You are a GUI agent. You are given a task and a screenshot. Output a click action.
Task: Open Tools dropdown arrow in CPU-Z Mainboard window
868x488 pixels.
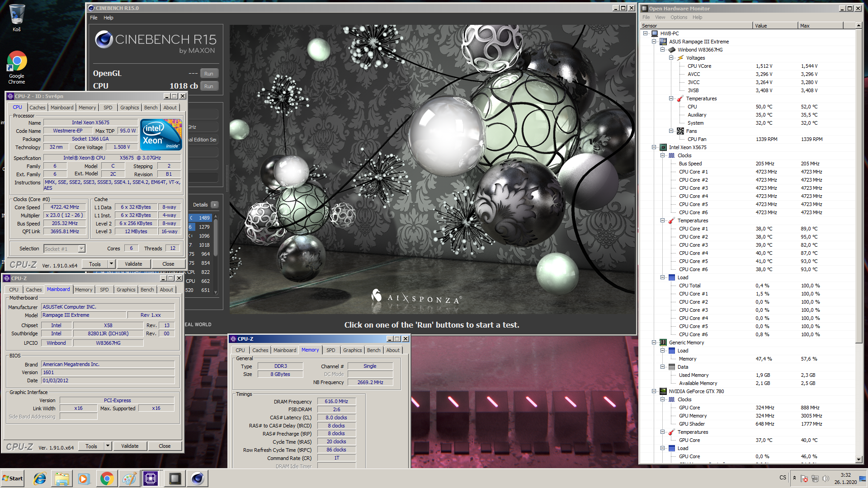click(108, 446)
